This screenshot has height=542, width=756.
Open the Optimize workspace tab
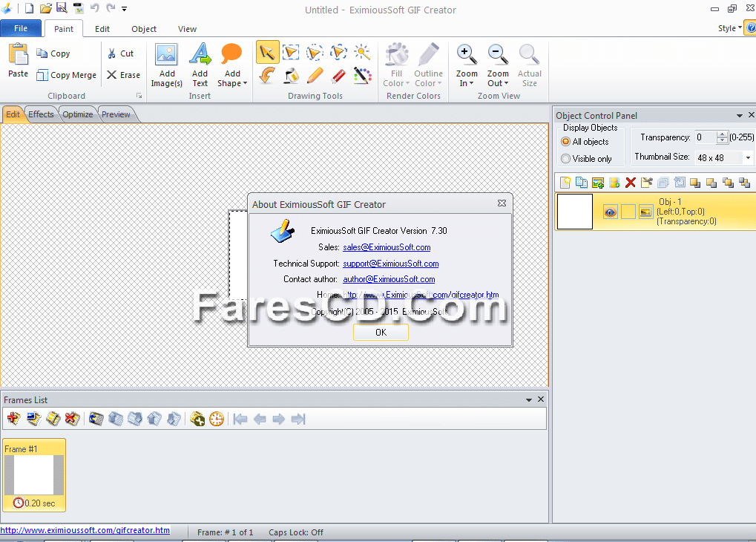click(x=78, y=114)
